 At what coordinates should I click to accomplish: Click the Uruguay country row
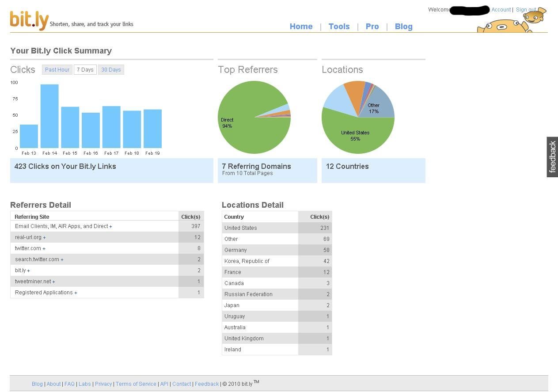point(277,316)
